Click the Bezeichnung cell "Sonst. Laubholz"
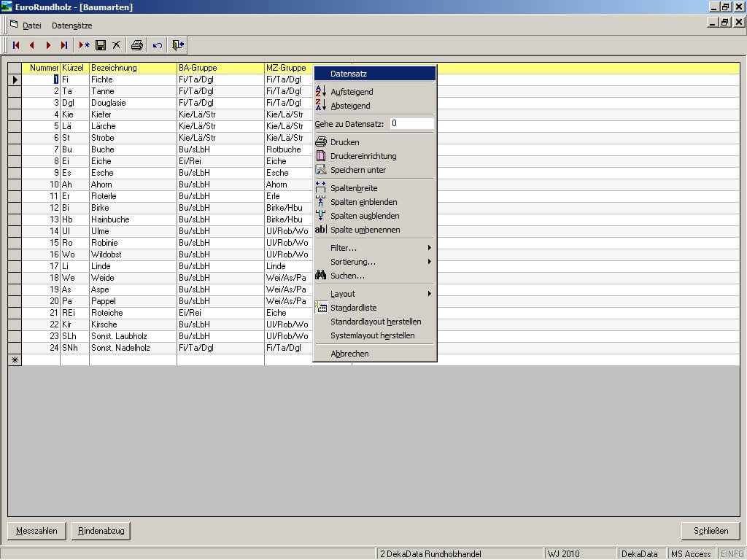 [x=133, y=336]
